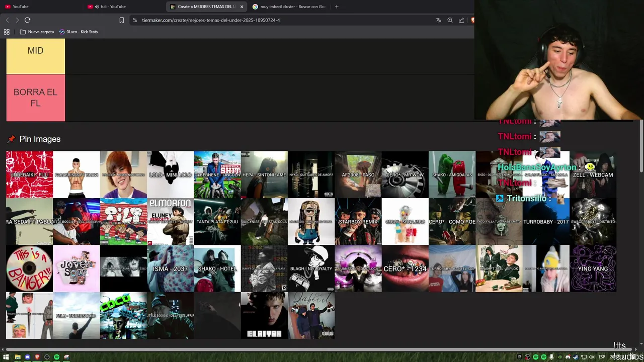Image resolution: width=644 pixels, height=362 pixels.
Task: Select the YING YANG thumbnail
Action: [x=593, y=268]
